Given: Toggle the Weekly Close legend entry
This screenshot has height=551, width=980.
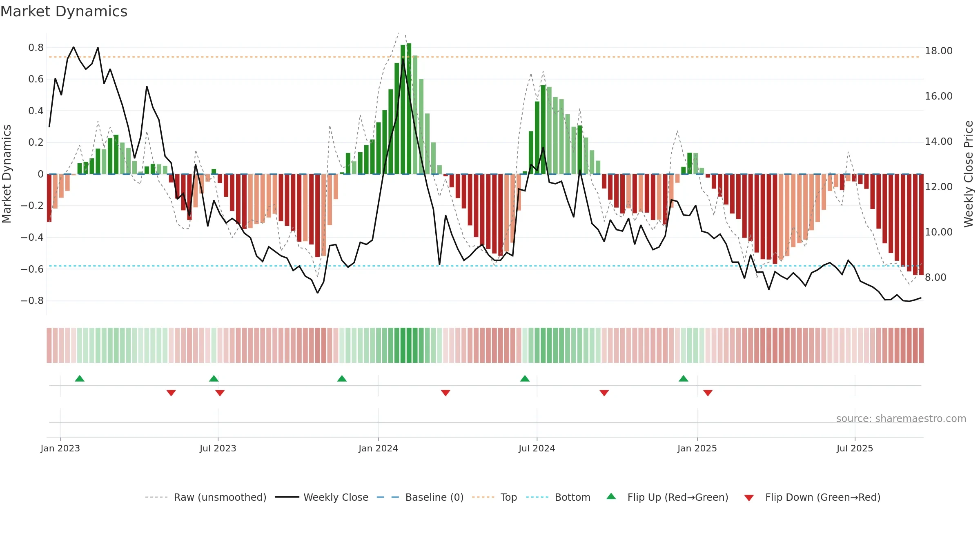Looking at the screenshot, I should 321,497.
